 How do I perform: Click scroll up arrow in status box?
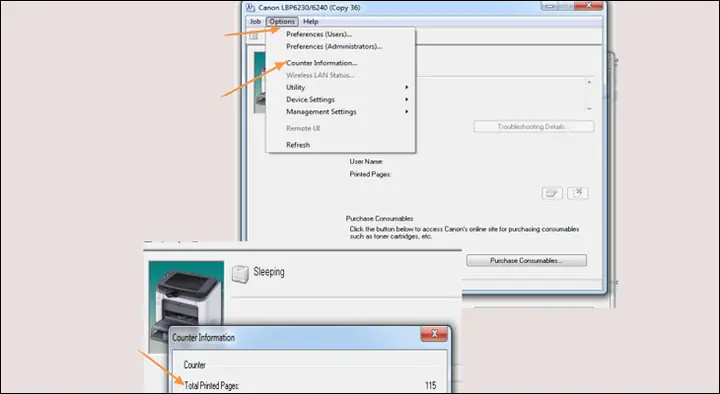pyautogui.click(x=589, y=82)
